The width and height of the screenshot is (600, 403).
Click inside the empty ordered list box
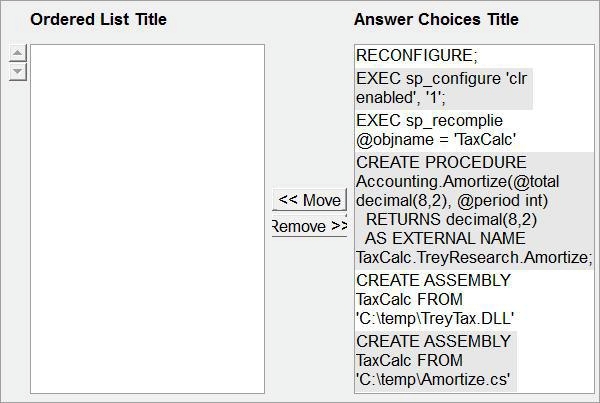[x=147, y=219]
